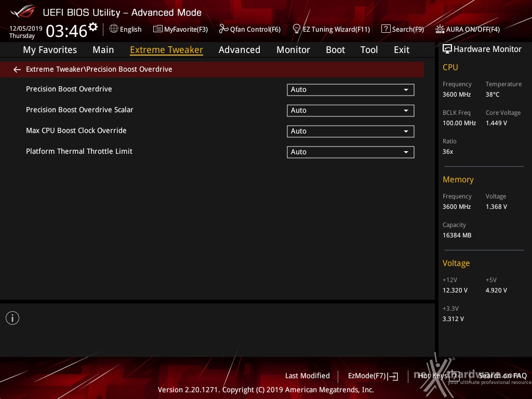Go back using the left arrow

point(17,70)
